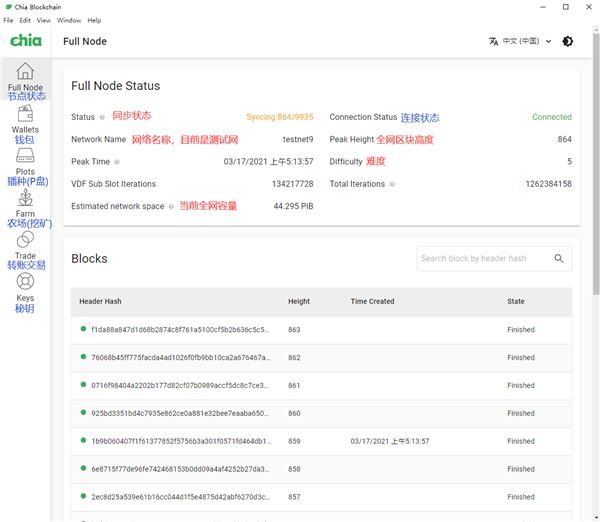Click the Total Iterations info icon
Image resolution: width=600 pixels, height=522 pixels.
tap(392, 184)
